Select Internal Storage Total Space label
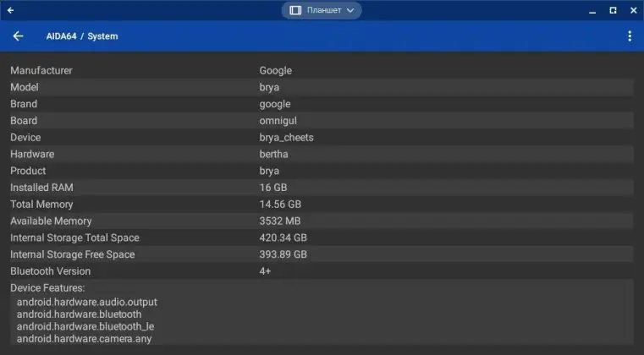This screenshot has height=355, width=644. (x=74, y=238)
